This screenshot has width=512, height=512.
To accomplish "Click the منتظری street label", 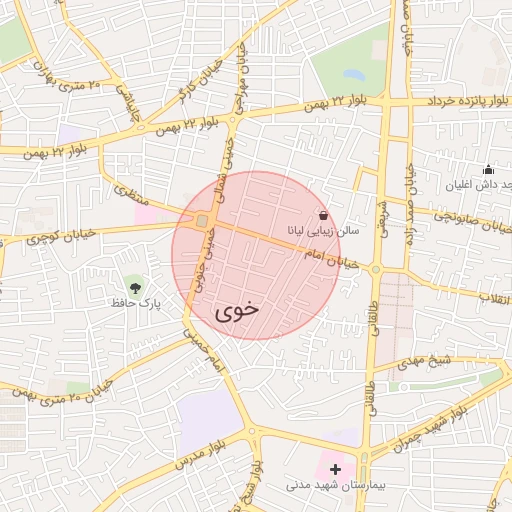I will 131,196.
